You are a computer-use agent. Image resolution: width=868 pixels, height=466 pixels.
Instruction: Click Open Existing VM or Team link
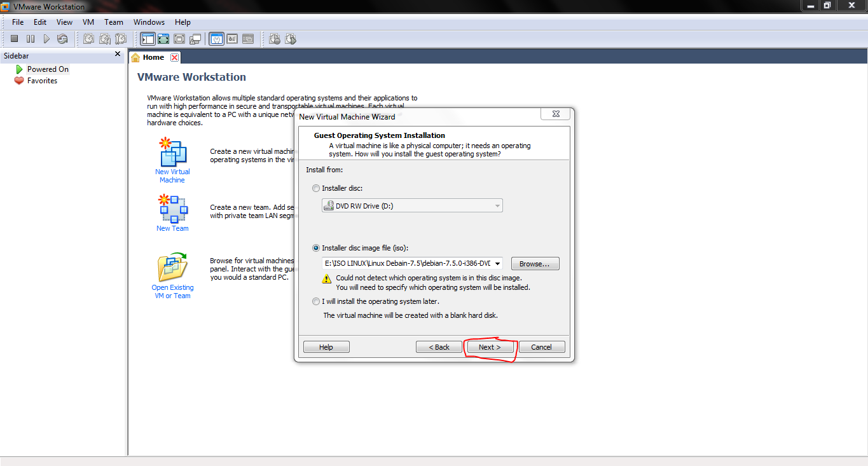[x=172, y=292]
